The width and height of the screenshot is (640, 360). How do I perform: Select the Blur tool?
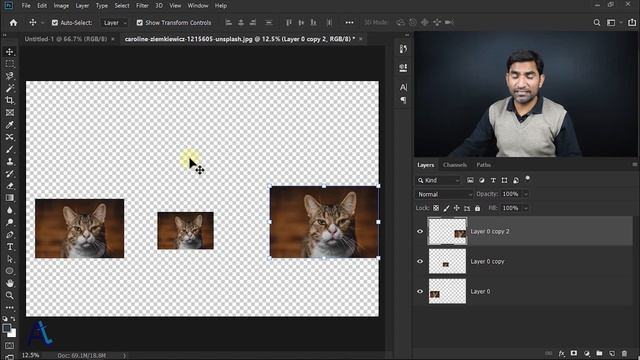point(9,210)
